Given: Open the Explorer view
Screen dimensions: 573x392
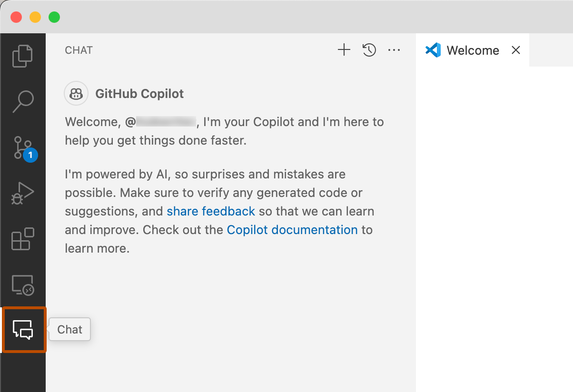Looking at the screenshot, I should 23,56.
